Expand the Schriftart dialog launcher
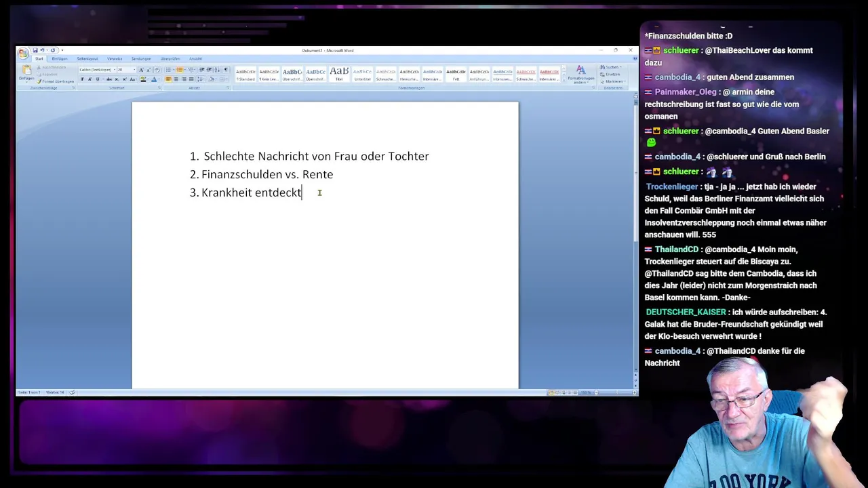The width and height of the screenshot is (868, 488). pos(159,88)
